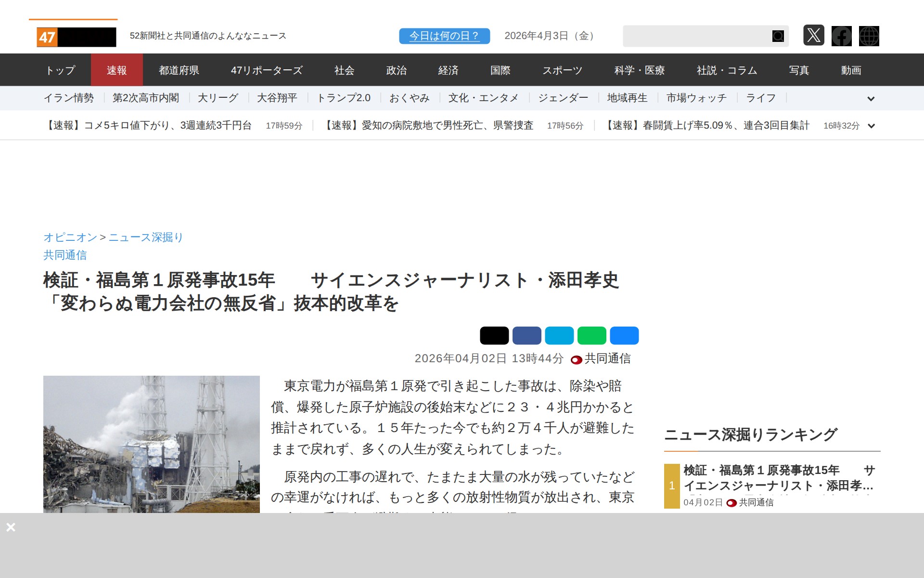Expand the breaking news ticker chevron
Viewport: 924px width, 578px height.
(871, 126)
